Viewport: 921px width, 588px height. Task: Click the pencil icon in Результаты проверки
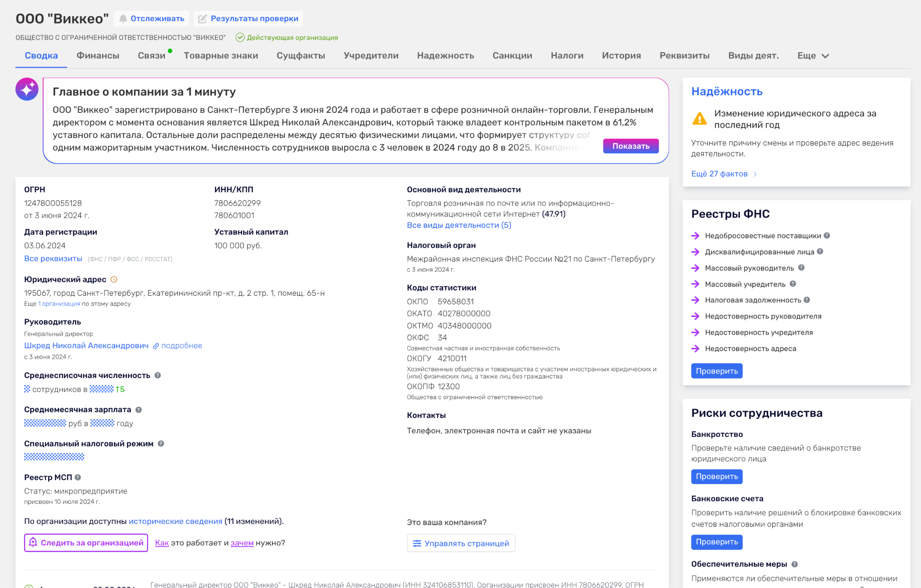pos(203,18)
